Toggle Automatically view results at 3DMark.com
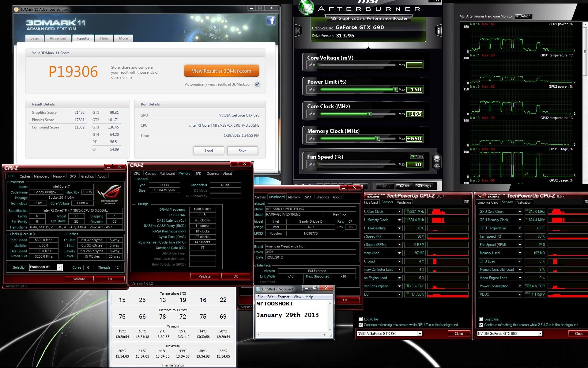 [x=258, y=84]
